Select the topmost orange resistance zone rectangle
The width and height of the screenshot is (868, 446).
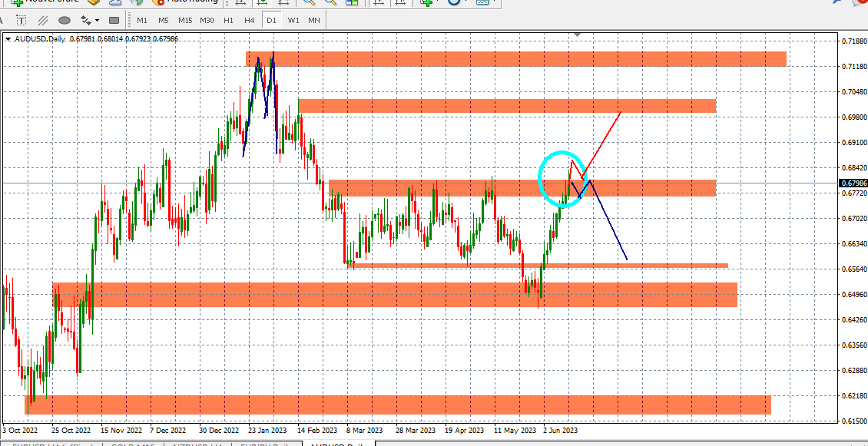(x=516, y=58)
